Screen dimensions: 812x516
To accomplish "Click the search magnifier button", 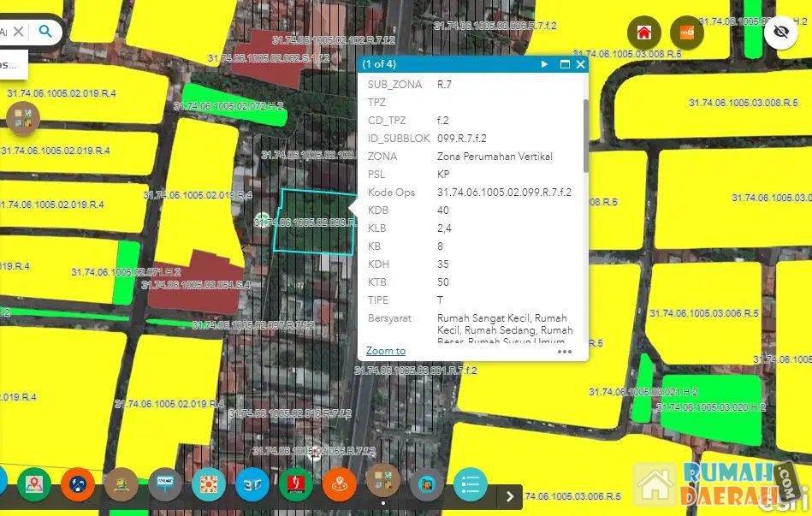I will tap(45, 32).
